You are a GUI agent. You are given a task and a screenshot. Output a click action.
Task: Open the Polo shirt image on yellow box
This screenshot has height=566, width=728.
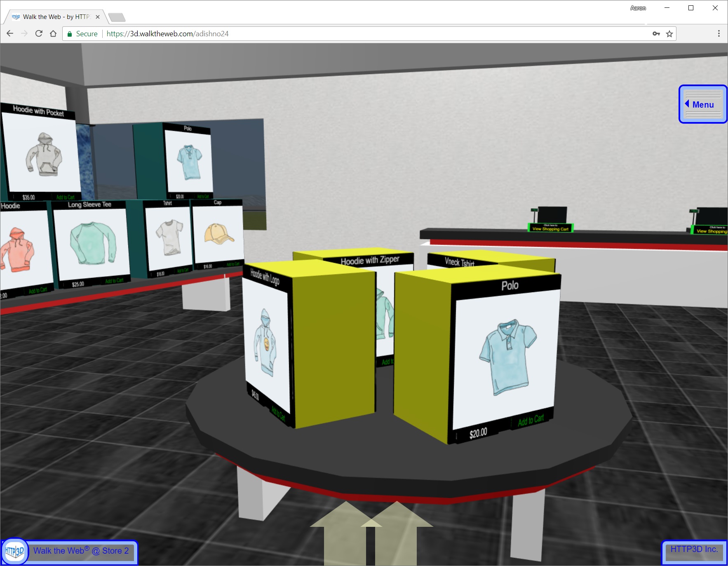coord(506,358)
